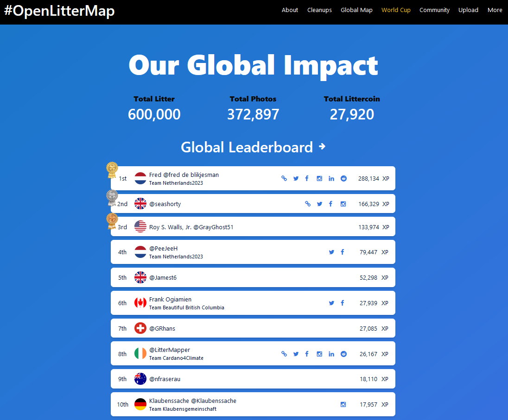508x420 pixels.
Task: Click the US flag beside Roy S. Walls
Action: point(140,227)
